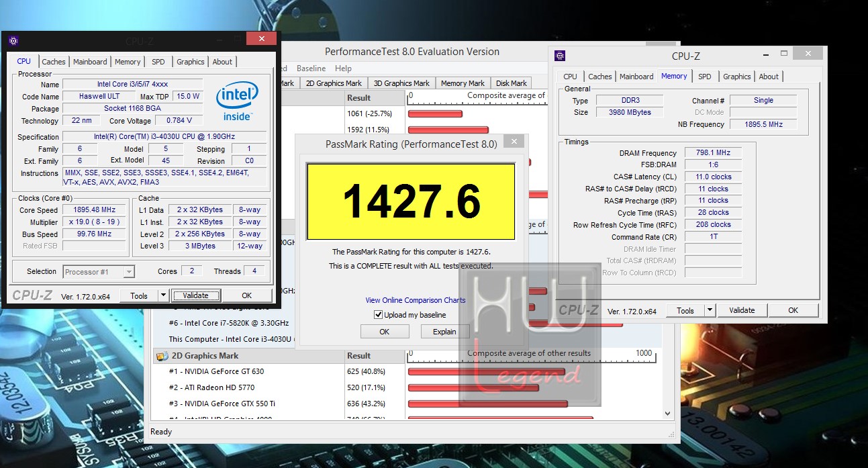868x468 pixels.
Task: Click Explain button in PassMark Rating dialog
Action: [444, 332]
